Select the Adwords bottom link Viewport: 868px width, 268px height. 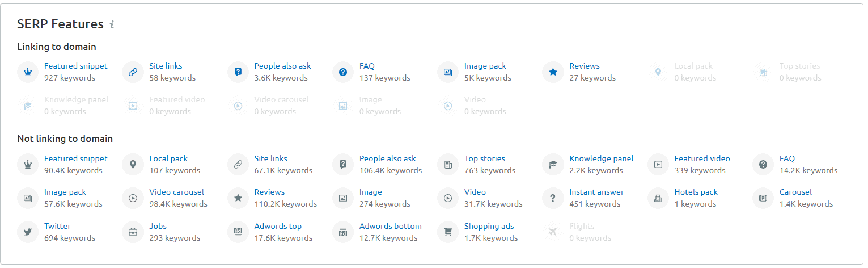coord(391,226)
